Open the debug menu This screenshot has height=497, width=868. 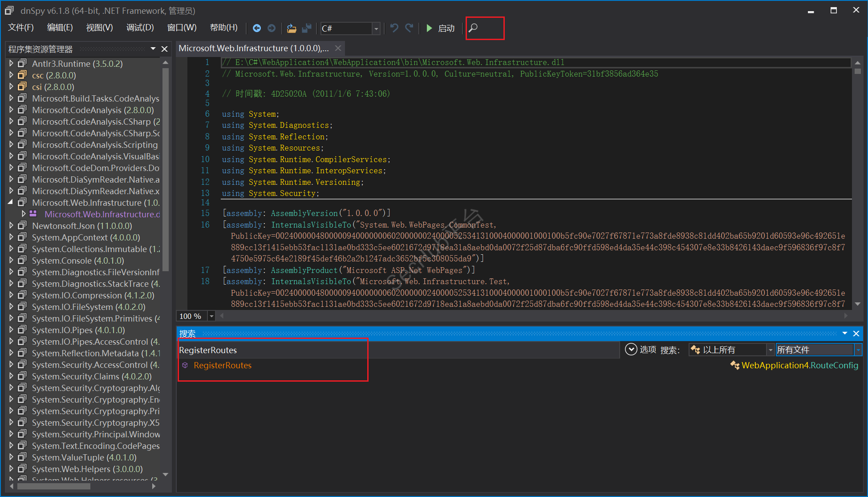(140, 28)
